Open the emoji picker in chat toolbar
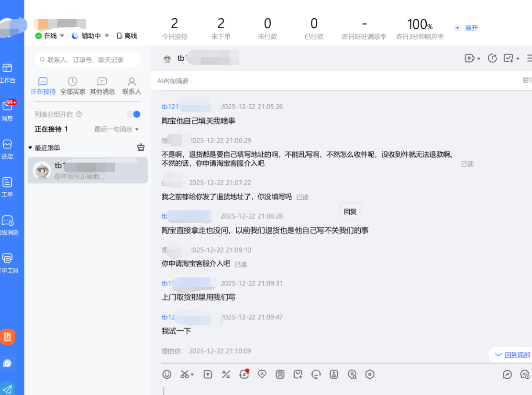This screenshot has width=532, height=395. pyautogui.click(x=167, y=374)
